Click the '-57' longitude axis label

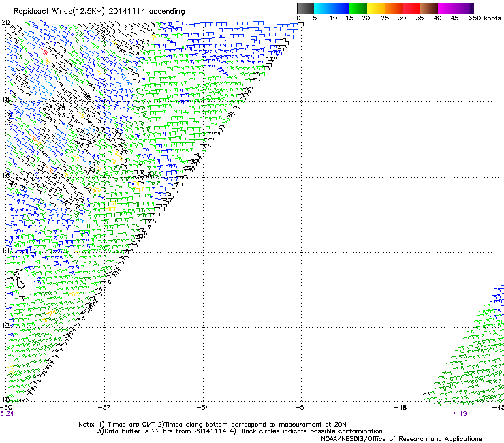point(104,408)
